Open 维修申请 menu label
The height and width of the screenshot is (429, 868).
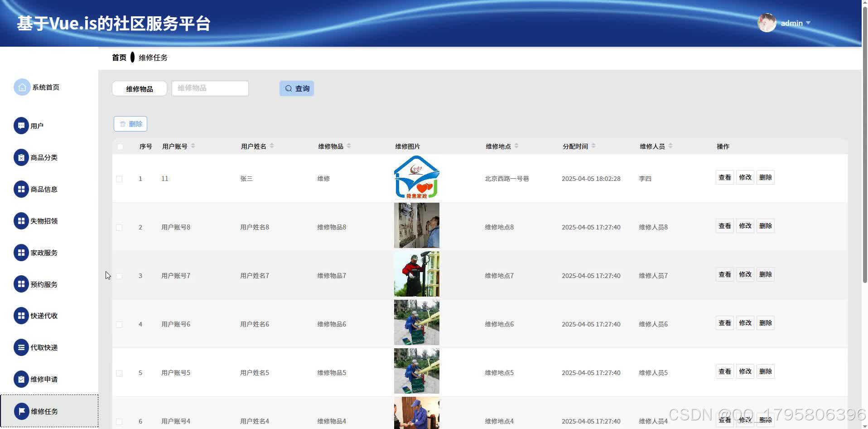point(44,379)
